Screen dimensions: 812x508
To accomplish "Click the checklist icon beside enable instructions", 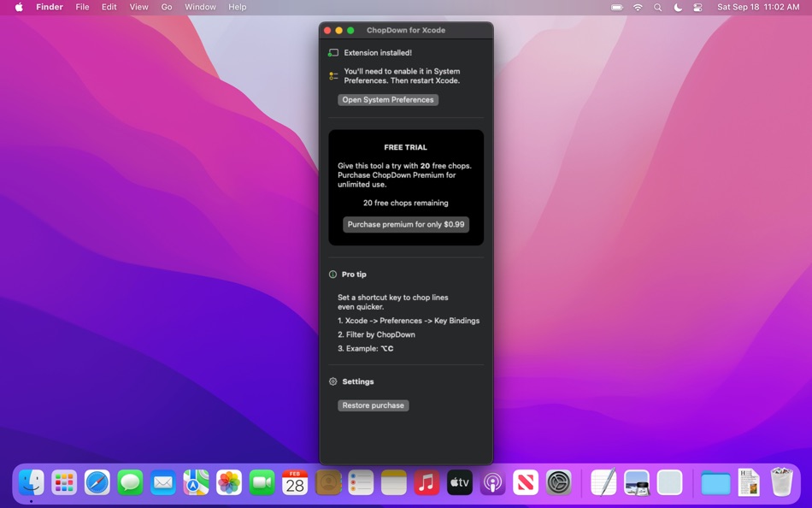I will pyautogui.click(x=333, y=76).
